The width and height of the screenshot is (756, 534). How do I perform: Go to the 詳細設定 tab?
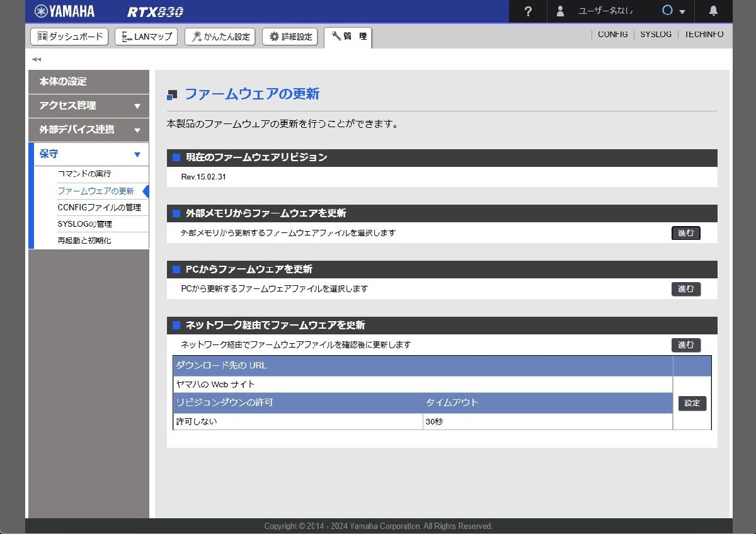[x=290, y=37]
